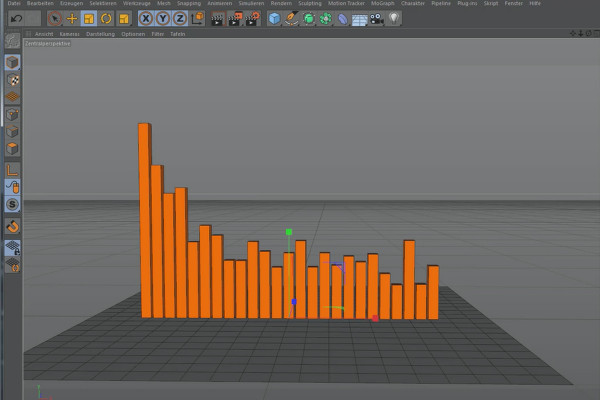Open the Plug-ins menu

tap(467, 3)
